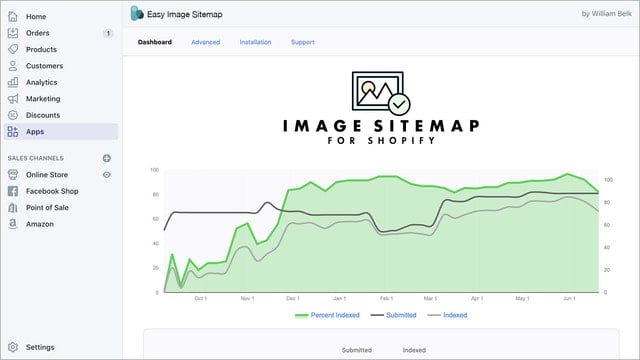Screen dimensions: 640x360
Task: Click the Products tag icon
Action: [x=13, y=49]
